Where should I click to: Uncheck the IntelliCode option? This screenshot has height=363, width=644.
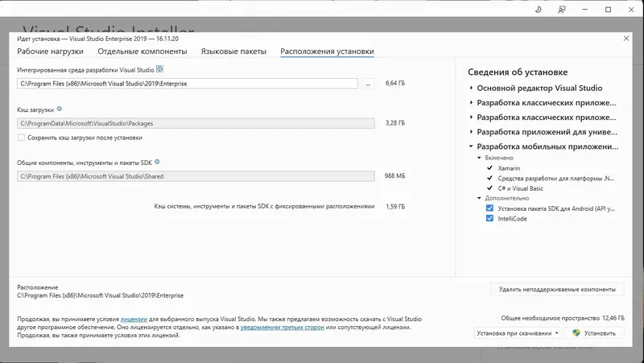tap(489, 218)
